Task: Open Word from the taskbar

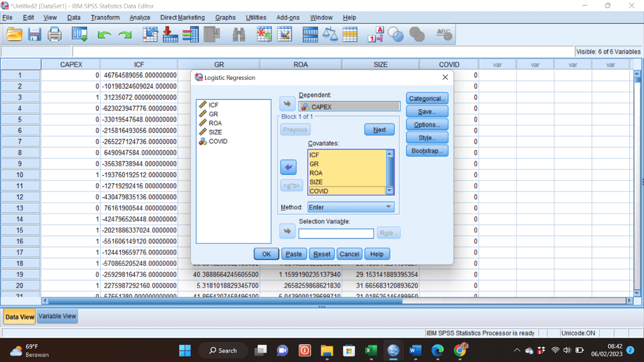Action: tap(415, 351)
